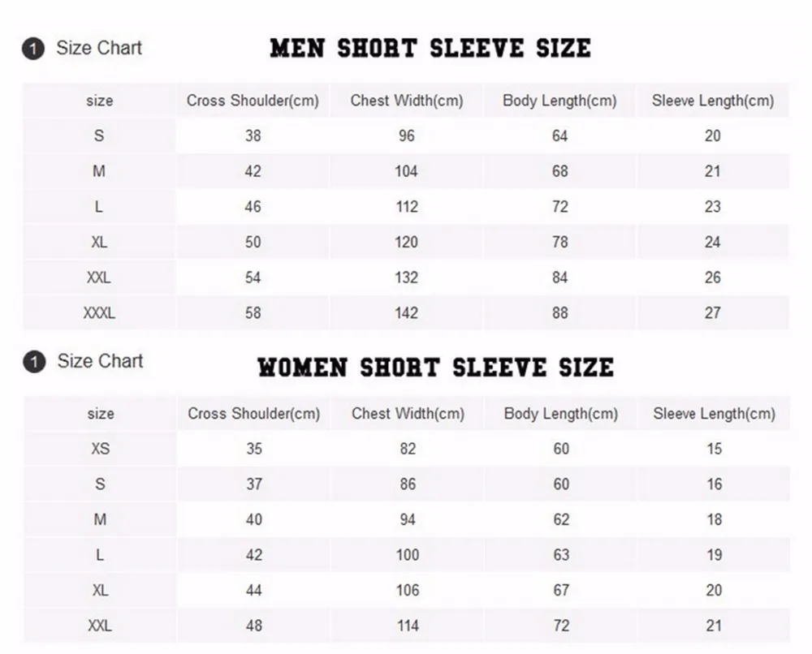Click the 78 body length value
The height and width of the screenshot is (654, 812).
[559, 242]
